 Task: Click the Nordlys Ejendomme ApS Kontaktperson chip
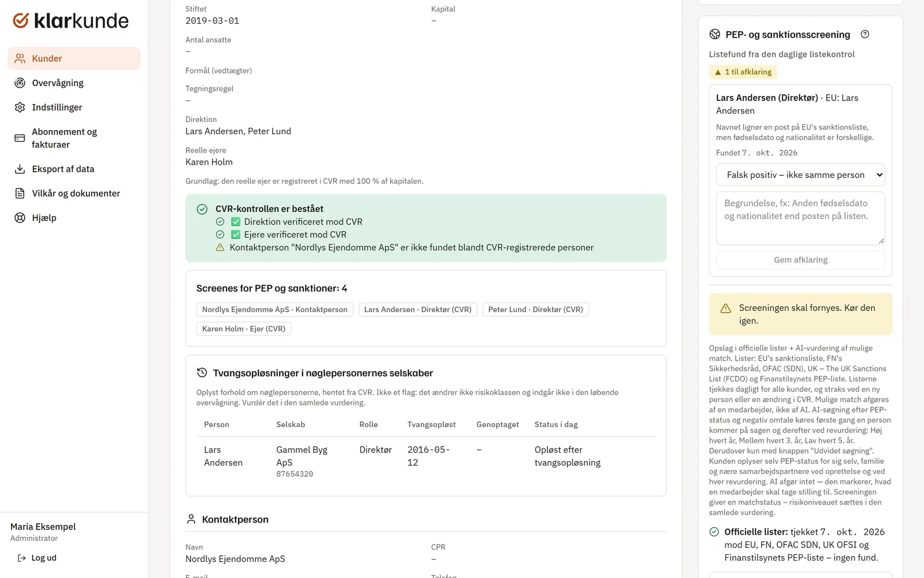pyautogui.click(x=275, y=310)
